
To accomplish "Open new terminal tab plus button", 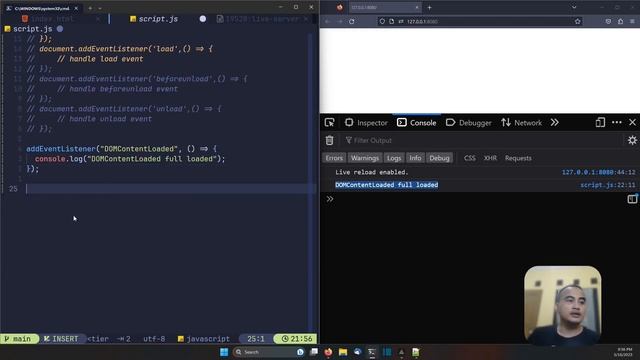I will (x=90, y=8).
